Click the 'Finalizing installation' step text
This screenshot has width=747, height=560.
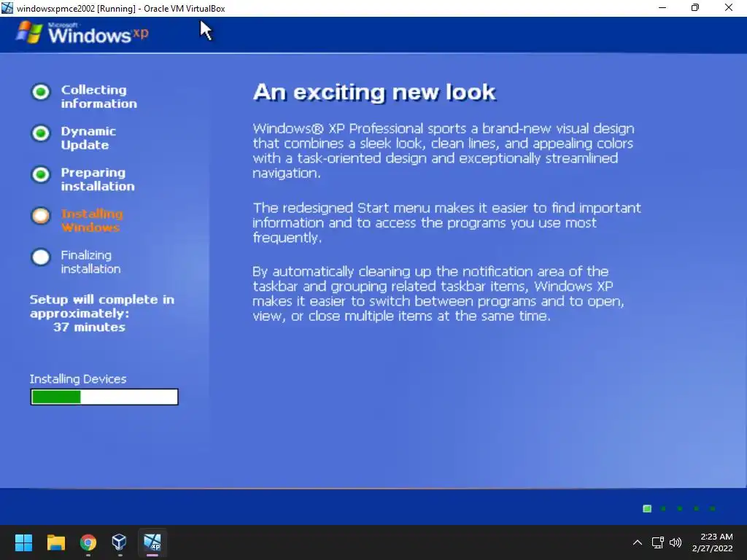90,262
